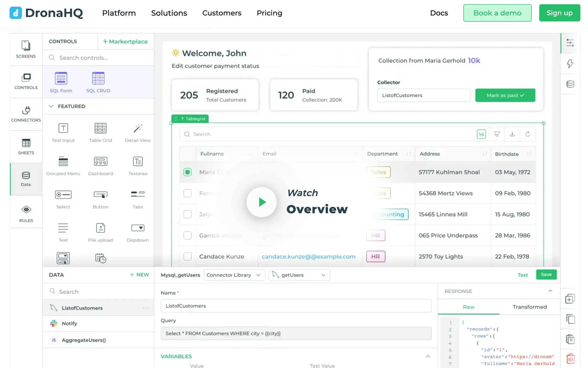Check the 54368 Mertz Views row checkbox
Image resolution: width=588 pixels, height=368 pixels.
(187, 193)
